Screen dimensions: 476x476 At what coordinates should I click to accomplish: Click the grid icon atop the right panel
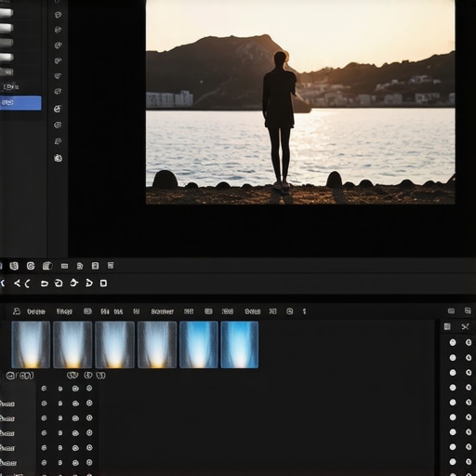tap(447, 326)
